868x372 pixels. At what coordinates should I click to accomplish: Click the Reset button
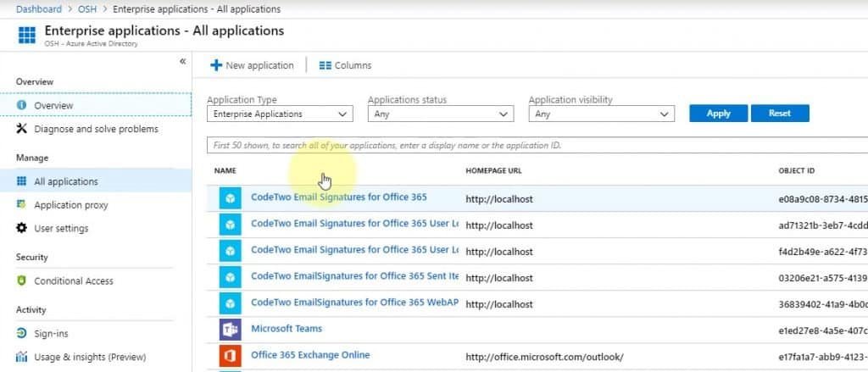click(780, 114)
